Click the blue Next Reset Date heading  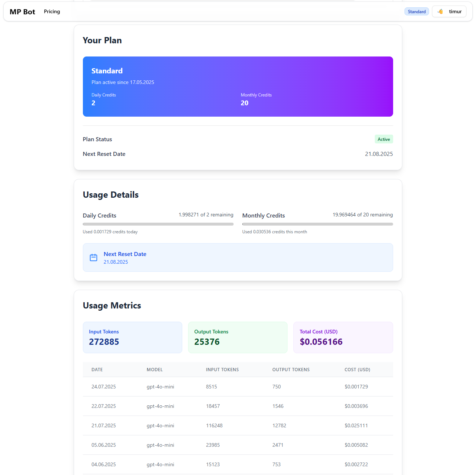(125, 254)
